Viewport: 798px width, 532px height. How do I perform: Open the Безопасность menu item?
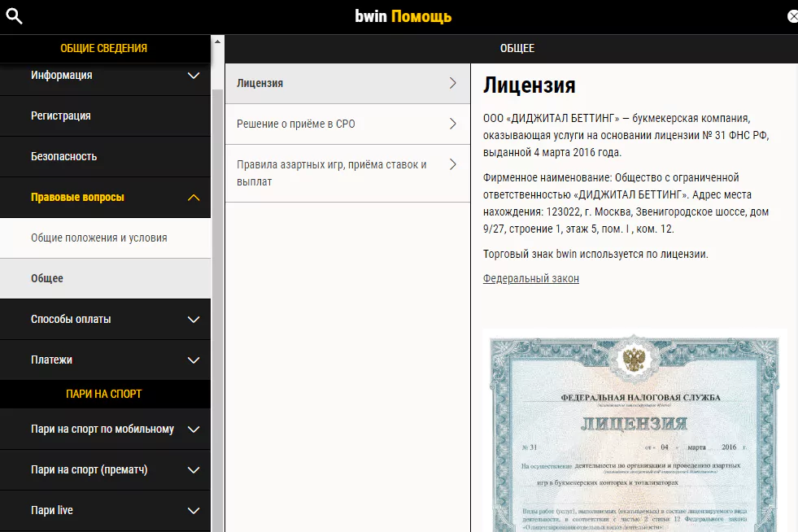click(x=106, y=157)
